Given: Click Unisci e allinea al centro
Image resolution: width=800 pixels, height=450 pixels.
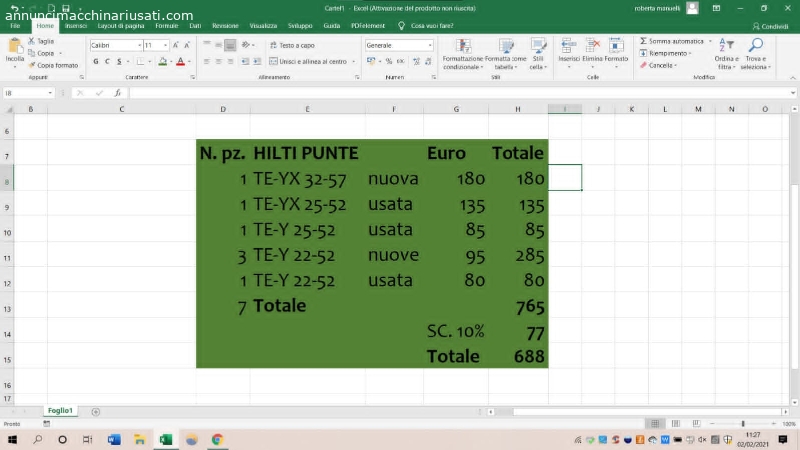Looking at the screenshot, I should (308, 61).
